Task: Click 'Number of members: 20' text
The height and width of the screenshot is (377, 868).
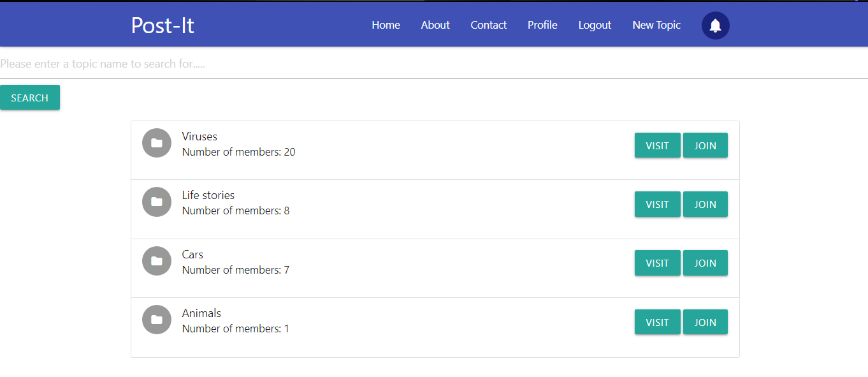Action: click(239, 152)
